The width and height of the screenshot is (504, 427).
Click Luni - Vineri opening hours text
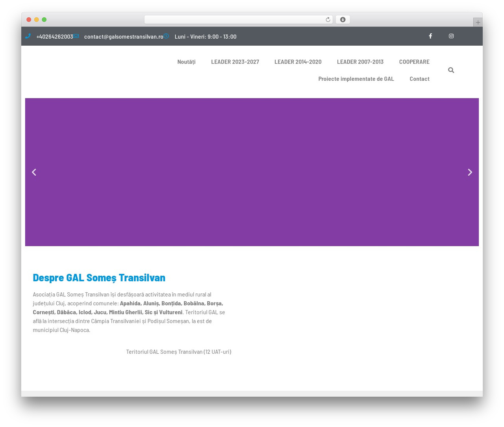[206, 37]
